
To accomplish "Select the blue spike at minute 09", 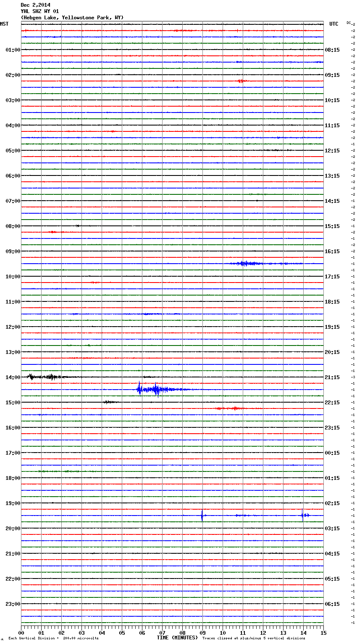I will pyautogui.click(x=202, y=515).
